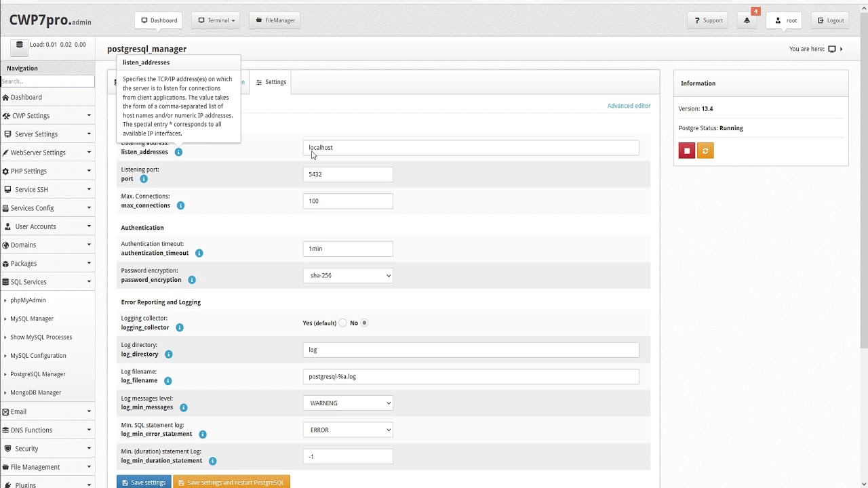Expand Service SSH in the navigation
Screen dimensions: 868x488
(47, 190)
